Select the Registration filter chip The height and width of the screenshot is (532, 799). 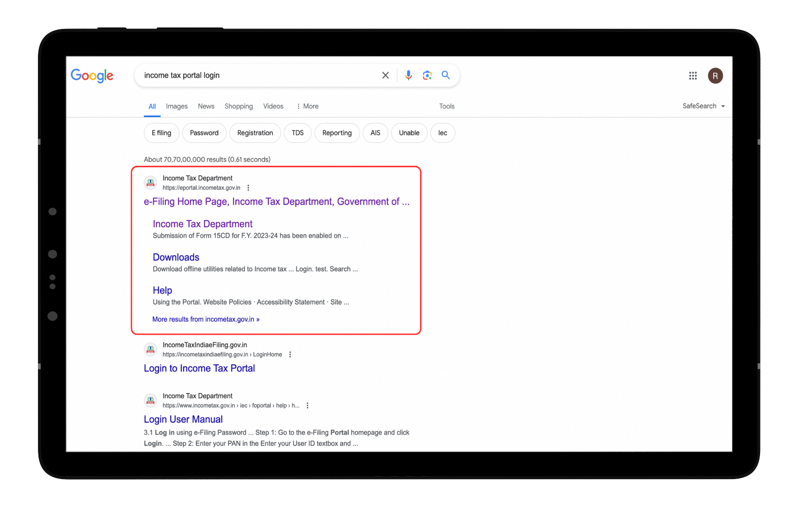point(255,133)
